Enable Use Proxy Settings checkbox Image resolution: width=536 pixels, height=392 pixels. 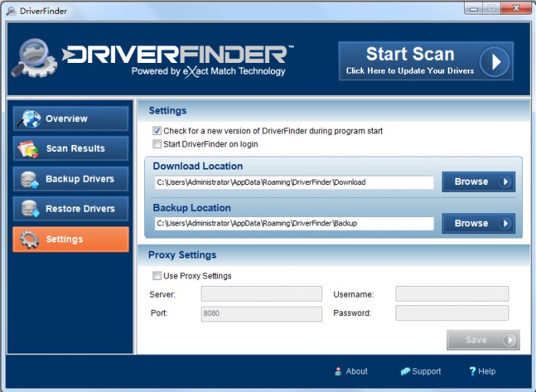157,275
